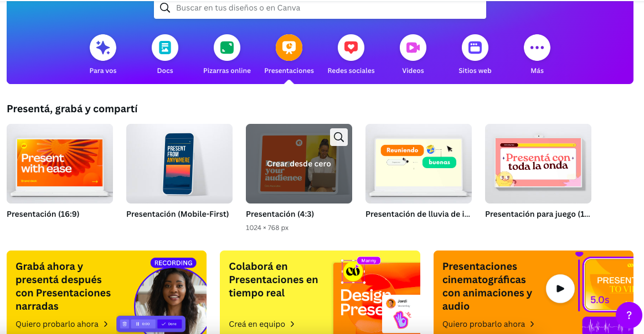The width and height of the screenshot is (644, 334).
Task: Open the Presentación (Mobile-First) template
Action: tap(179, 164)
